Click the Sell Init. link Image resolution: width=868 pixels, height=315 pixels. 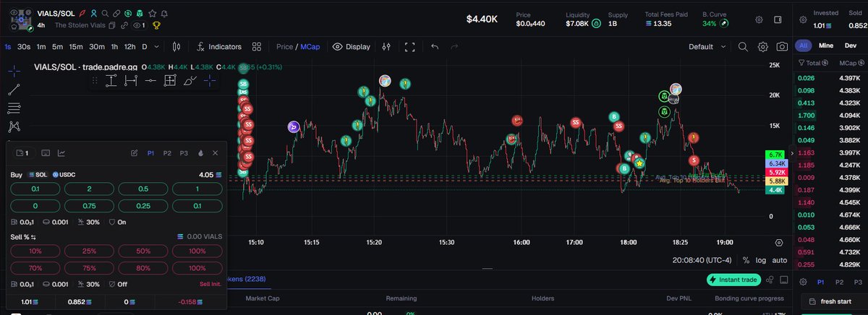210,285
